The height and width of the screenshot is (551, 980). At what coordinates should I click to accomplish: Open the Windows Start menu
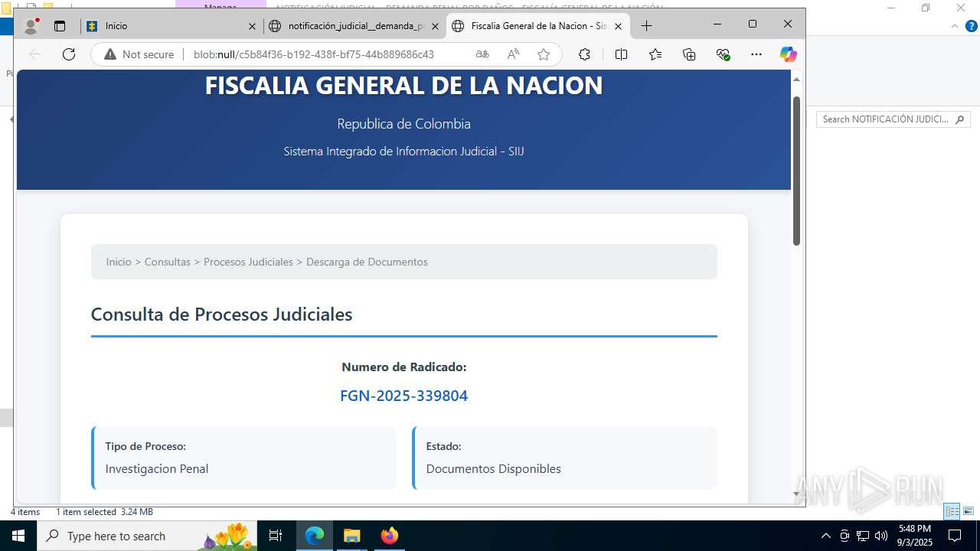tap(18, 536)
